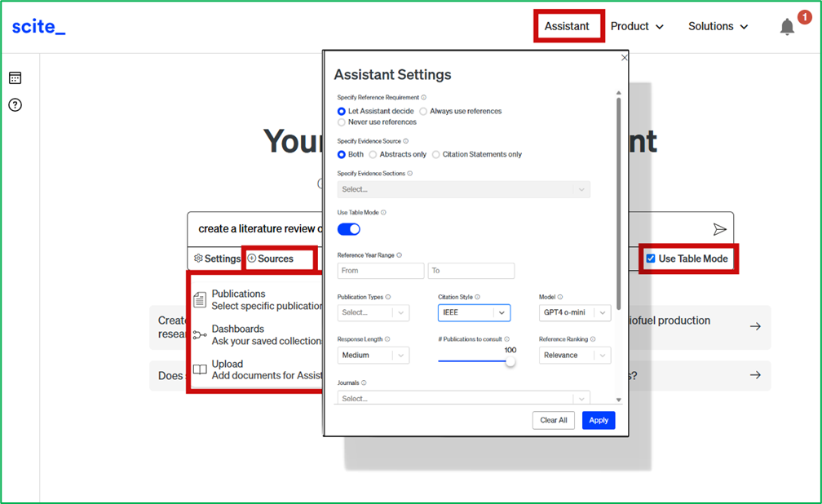Adjust the Publications to consult slider

pos(510,361)
